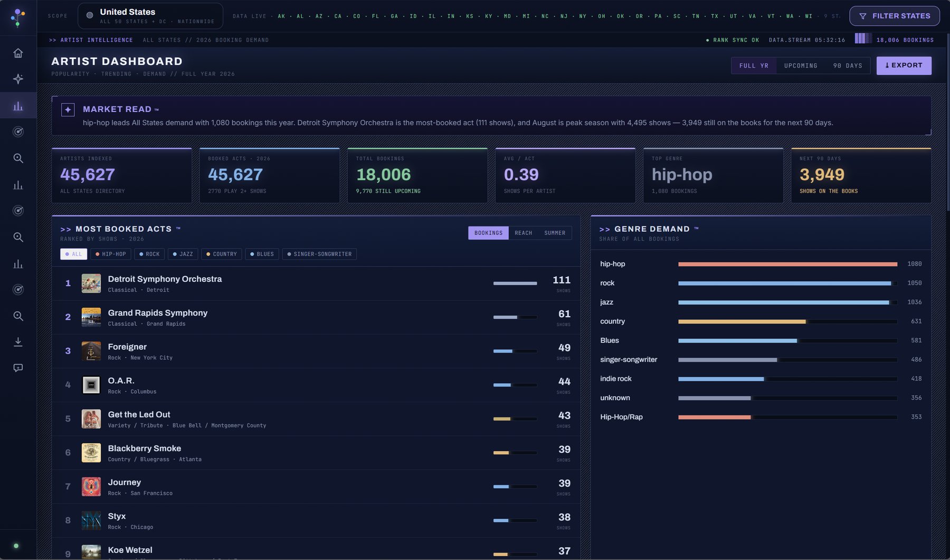Open the United States scope selector

[x=150, y=16]
